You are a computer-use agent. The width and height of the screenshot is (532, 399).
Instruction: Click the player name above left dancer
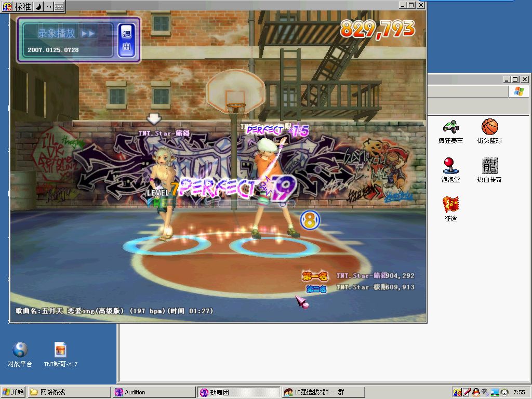pyautogui.click(x=164, y=134)
